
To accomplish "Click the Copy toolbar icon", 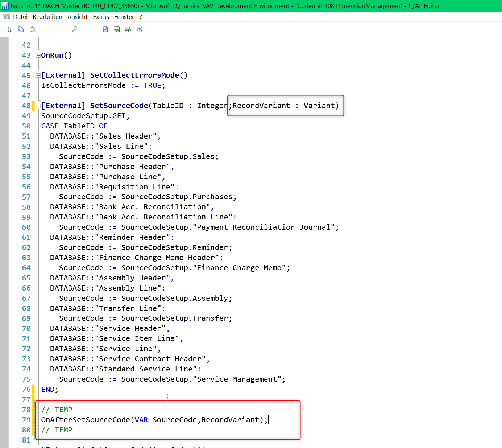I will click(x=21, y=29).
